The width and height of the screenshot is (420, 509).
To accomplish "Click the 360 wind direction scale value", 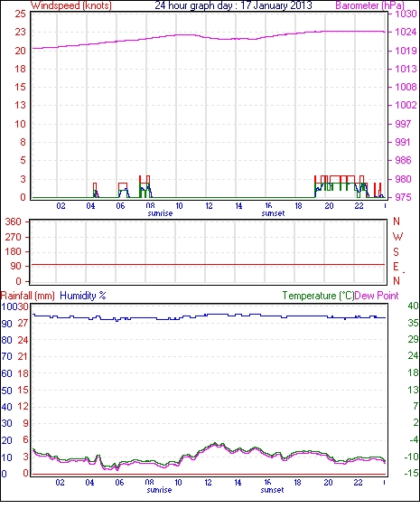I will pyautogui.click(x=14, y=222).
